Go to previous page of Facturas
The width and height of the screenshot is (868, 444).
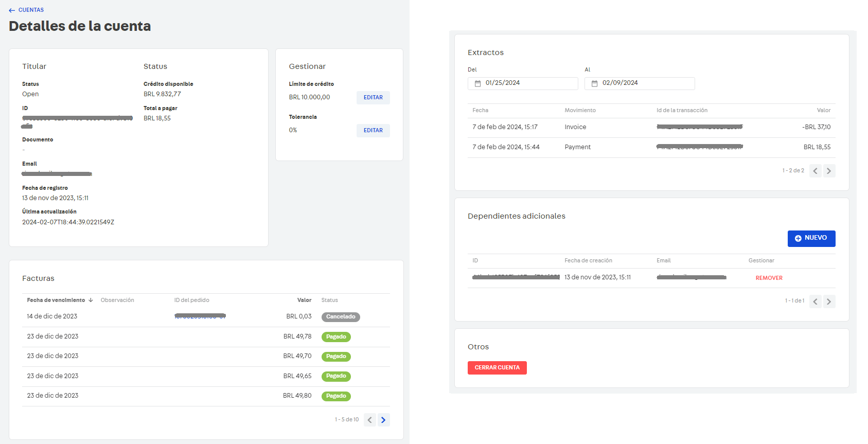click(x=369, y=420)
